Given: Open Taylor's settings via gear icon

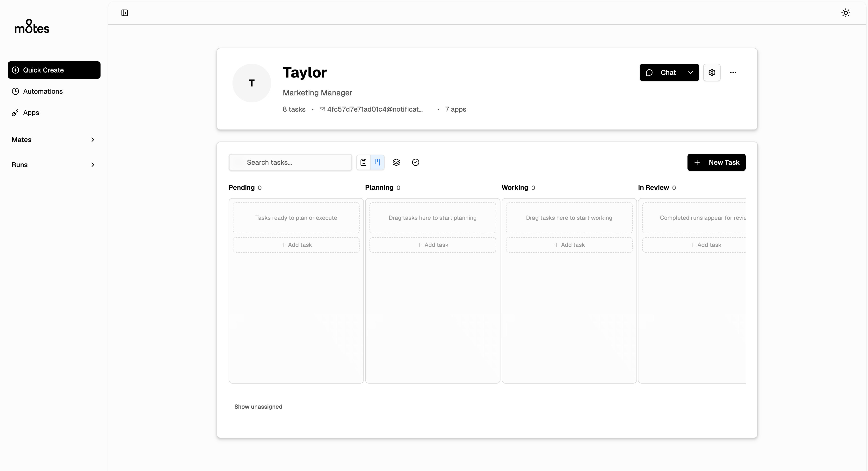Looking at the screenshot, I should point(712,72).
